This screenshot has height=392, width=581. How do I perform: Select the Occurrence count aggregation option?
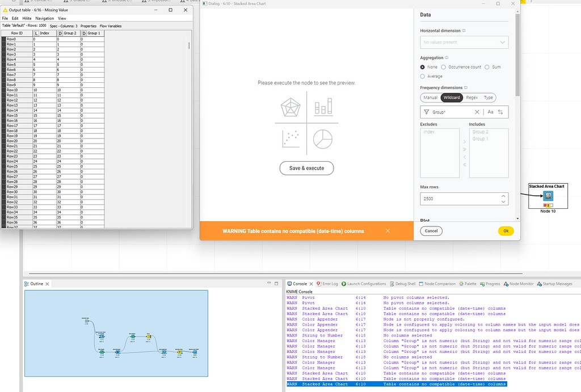pos(444,67)
